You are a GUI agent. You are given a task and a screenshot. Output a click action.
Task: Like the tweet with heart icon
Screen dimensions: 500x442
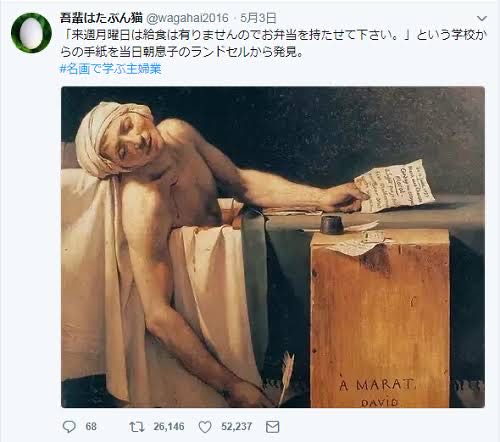click(205, 427)
